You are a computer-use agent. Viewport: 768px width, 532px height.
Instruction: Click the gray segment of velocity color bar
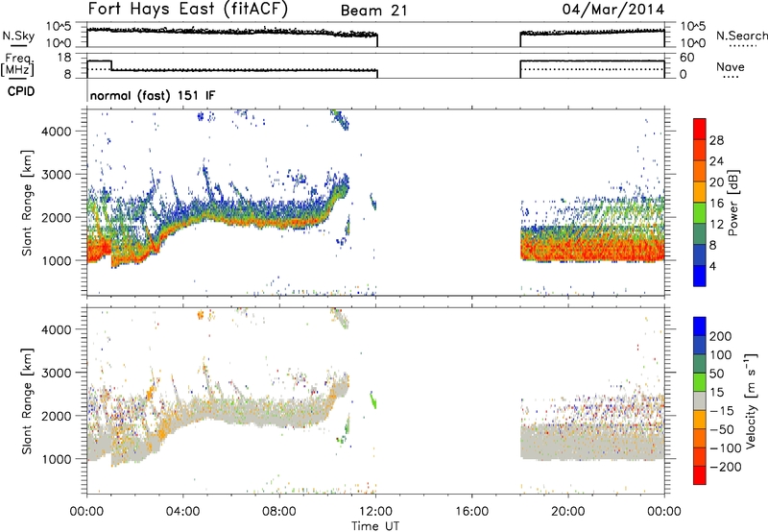pyautogui.click(x=700, y=400)
